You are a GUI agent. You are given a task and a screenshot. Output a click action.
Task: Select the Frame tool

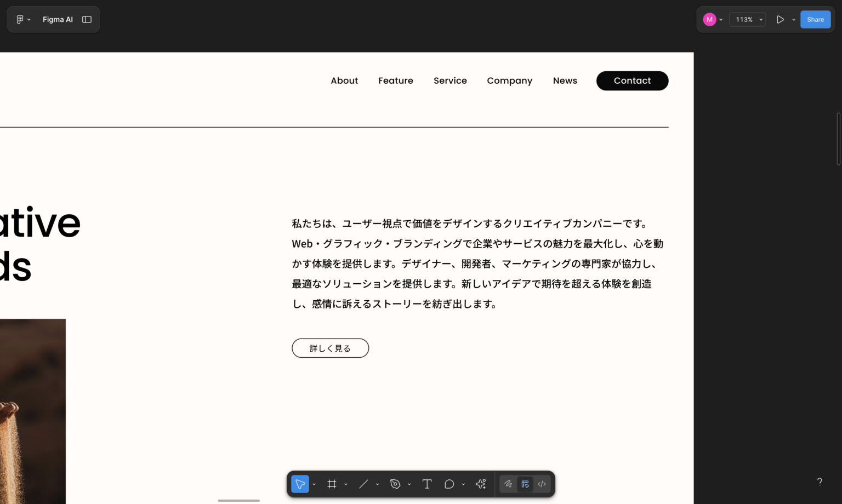tap(332, 484)
